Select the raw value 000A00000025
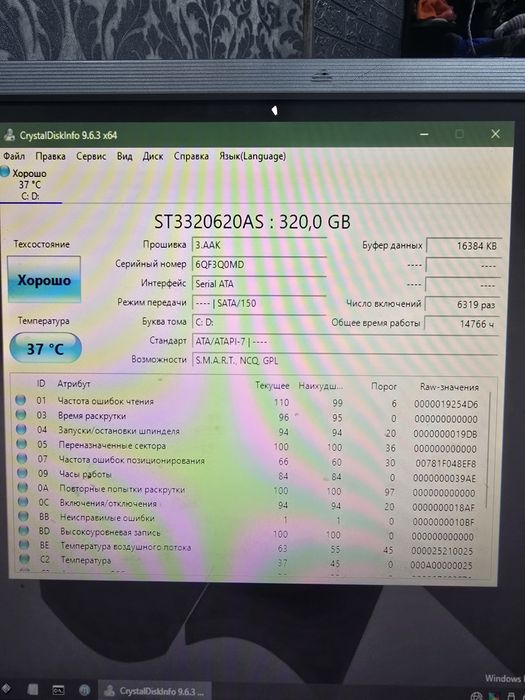Viewport: 525px width, 700px height. click(441, 565)
